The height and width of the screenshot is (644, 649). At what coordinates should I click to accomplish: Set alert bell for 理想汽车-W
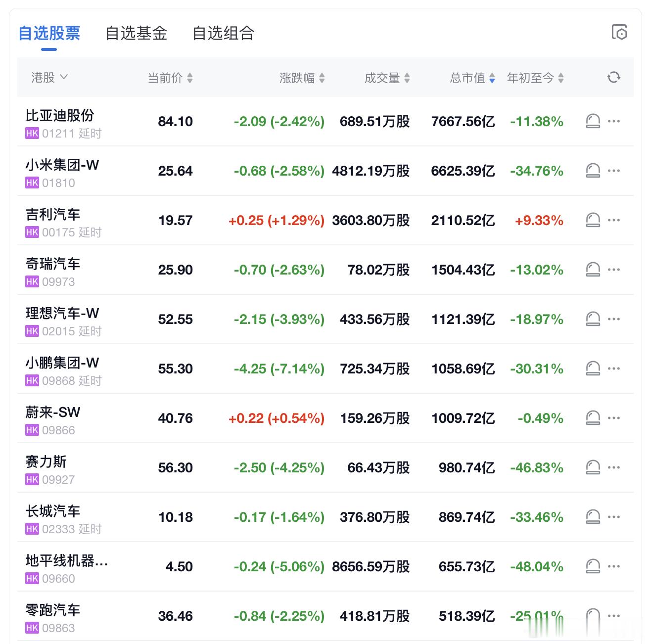point(593,319)
